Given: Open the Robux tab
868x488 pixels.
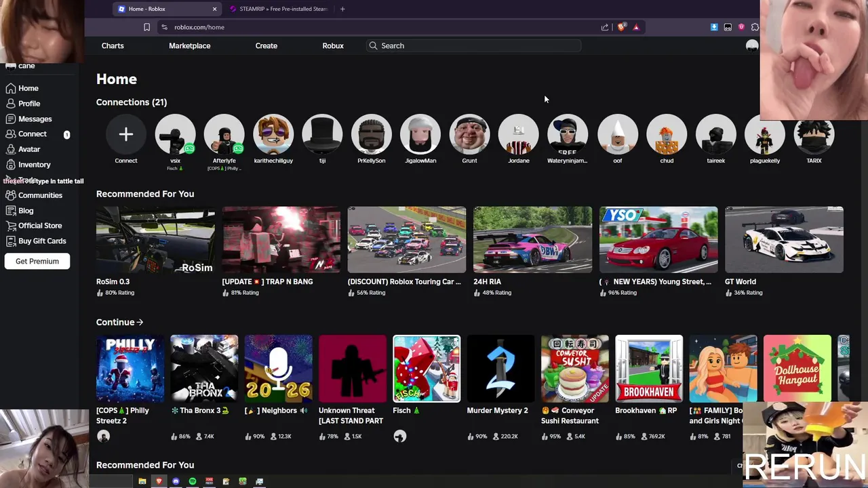Looking at the screenshot, I should pyautogui.click(x=333, y=45).
